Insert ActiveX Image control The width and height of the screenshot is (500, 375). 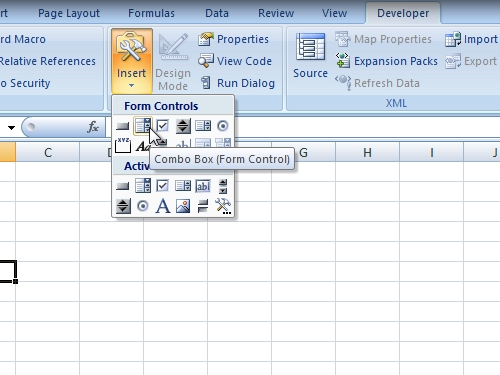point(183,206)
